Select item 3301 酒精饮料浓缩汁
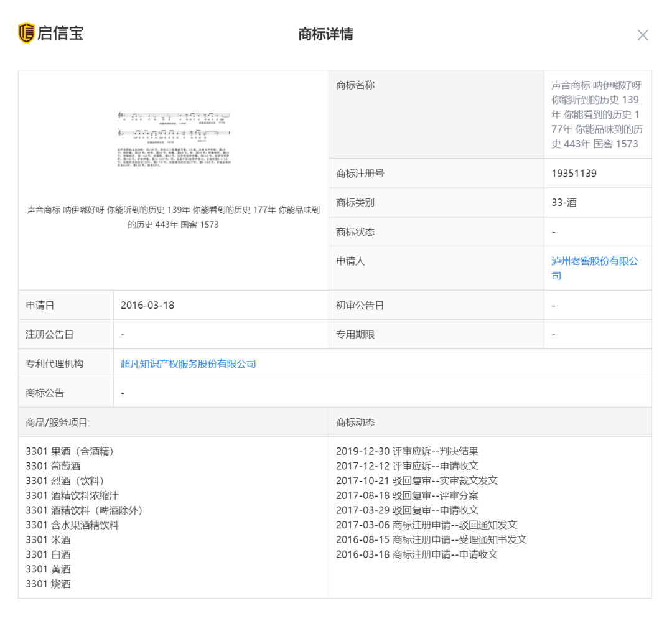 pyautogui.click(x=72, y=495)
